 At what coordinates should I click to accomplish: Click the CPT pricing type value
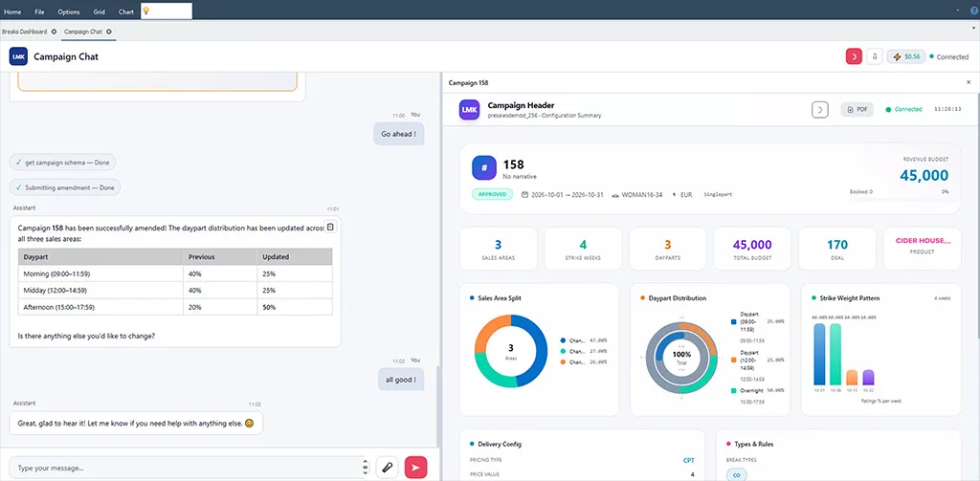[688, 460]
